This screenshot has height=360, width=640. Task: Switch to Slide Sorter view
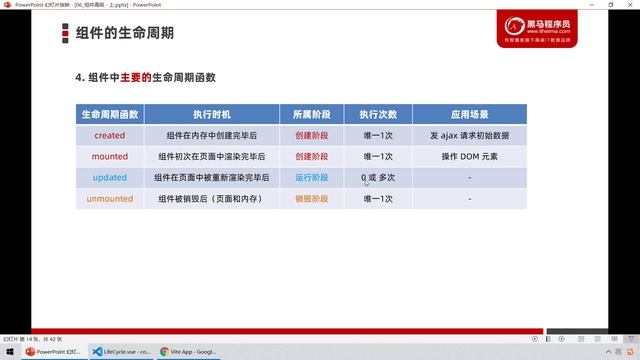[x=598, y=339]
